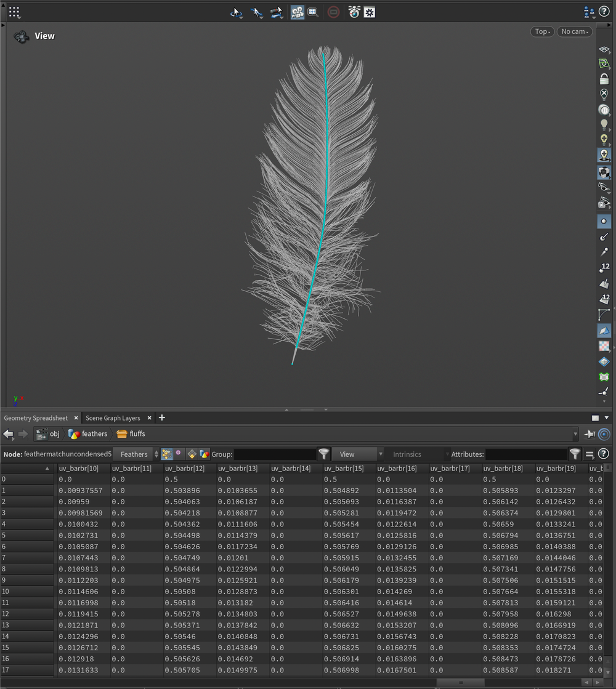Open the No cam camera dropdown

pos(574,31)
